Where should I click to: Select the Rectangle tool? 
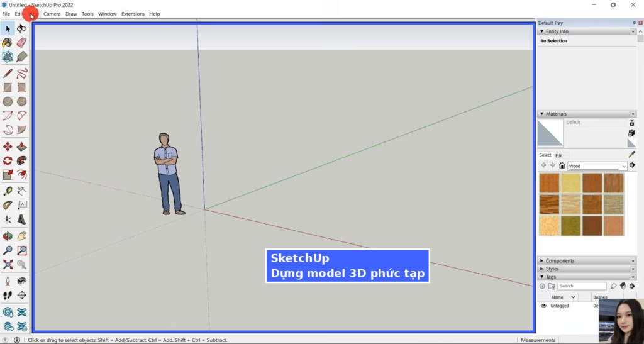pos(8,87)
